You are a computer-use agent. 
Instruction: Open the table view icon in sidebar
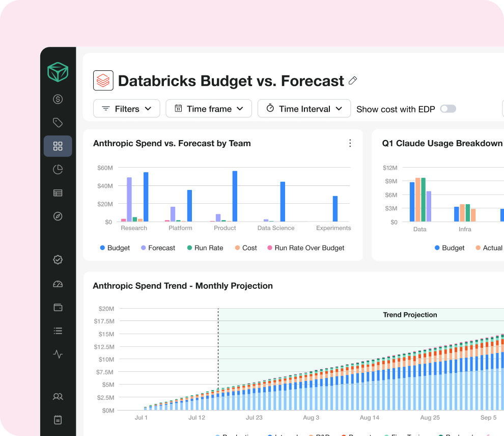[x=58, y=193]
